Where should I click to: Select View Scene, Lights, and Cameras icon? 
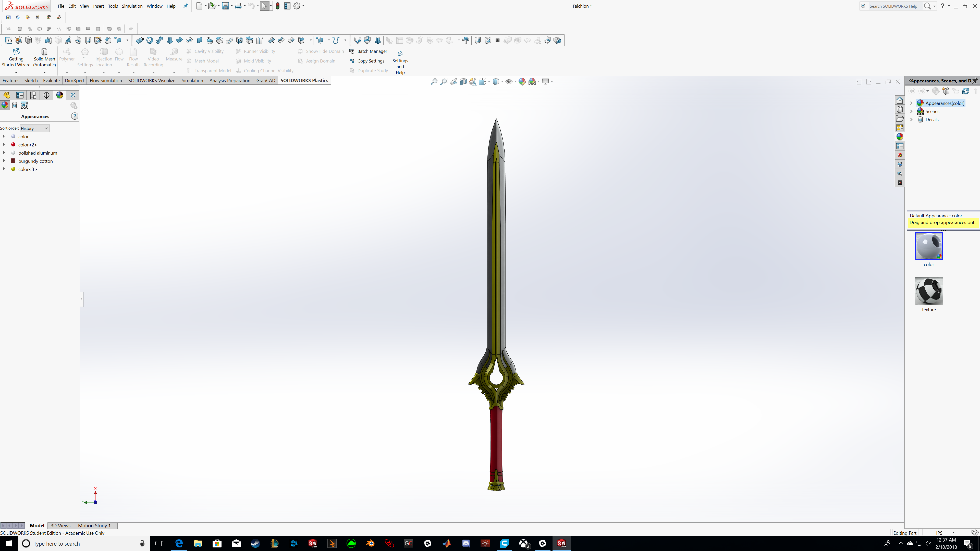coord(25,105)
